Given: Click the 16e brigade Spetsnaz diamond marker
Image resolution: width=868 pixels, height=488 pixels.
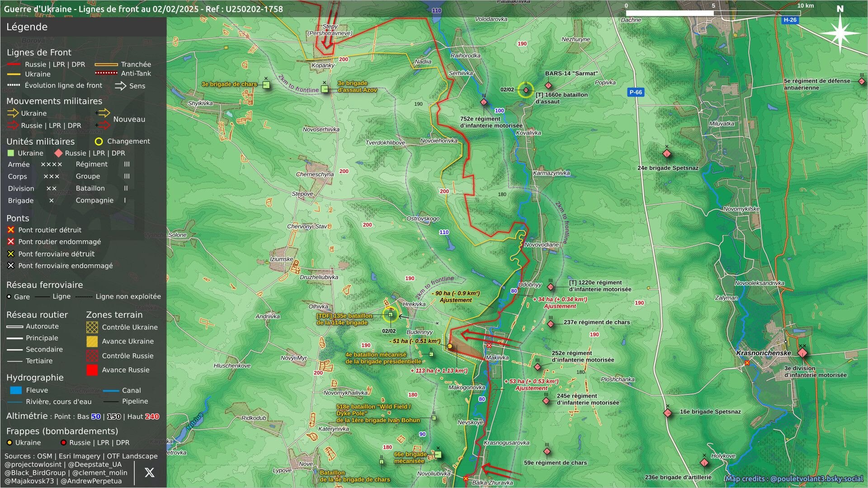Looking at the screenshot, I should (668, 413).
